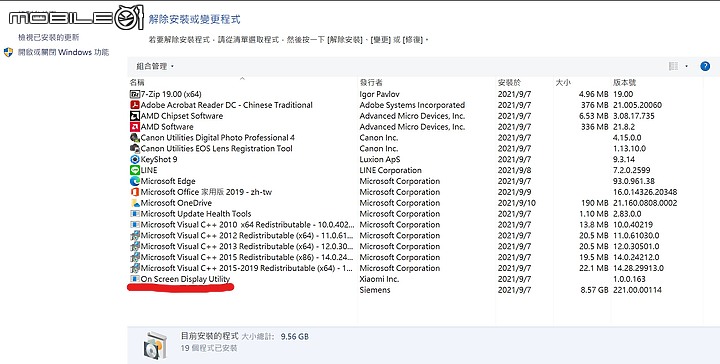Viewport: 720px width, 364px height.
Task: Click the Visual C++ 2015 x86 Redistributable icon
Action: point(135,258)
